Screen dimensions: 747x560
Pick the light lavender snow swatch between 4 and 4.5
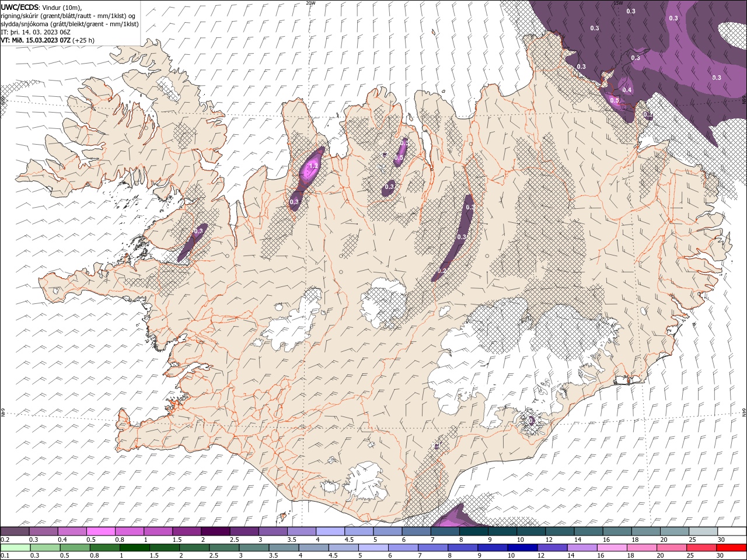click(x=330, y=531)
